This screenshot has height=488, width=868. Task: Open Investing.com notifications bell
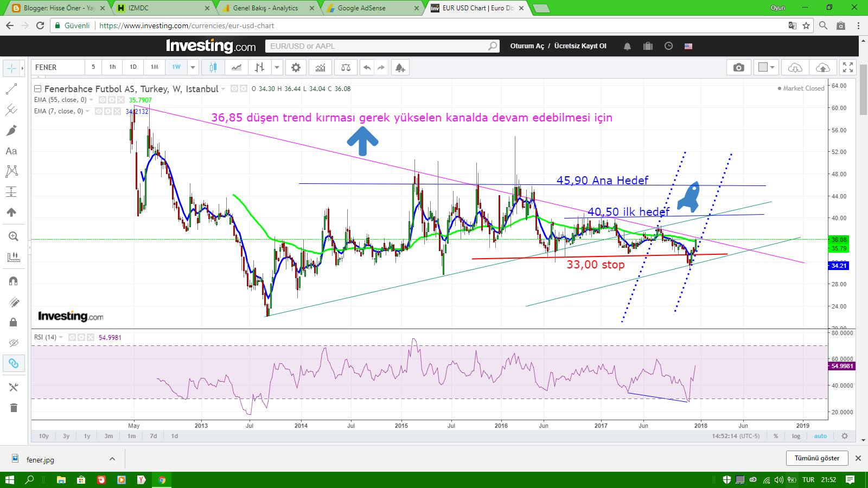627,46
